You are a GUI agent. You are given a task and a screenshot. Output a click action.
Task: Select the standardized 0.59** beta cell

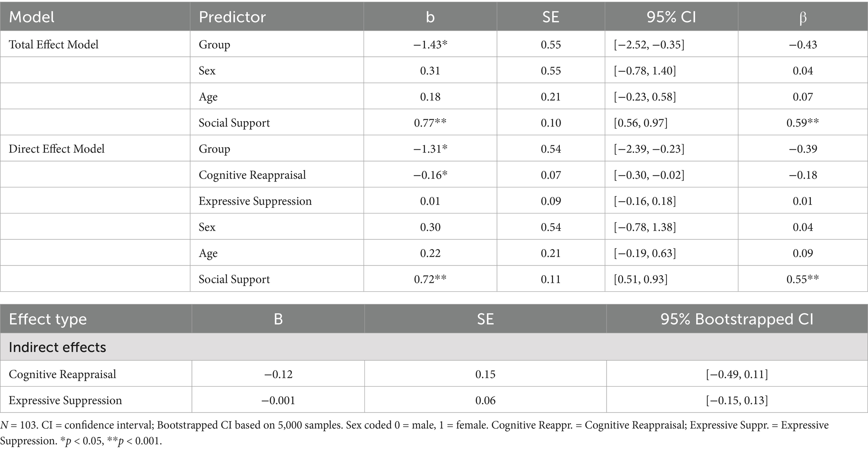tap(802, 122)
